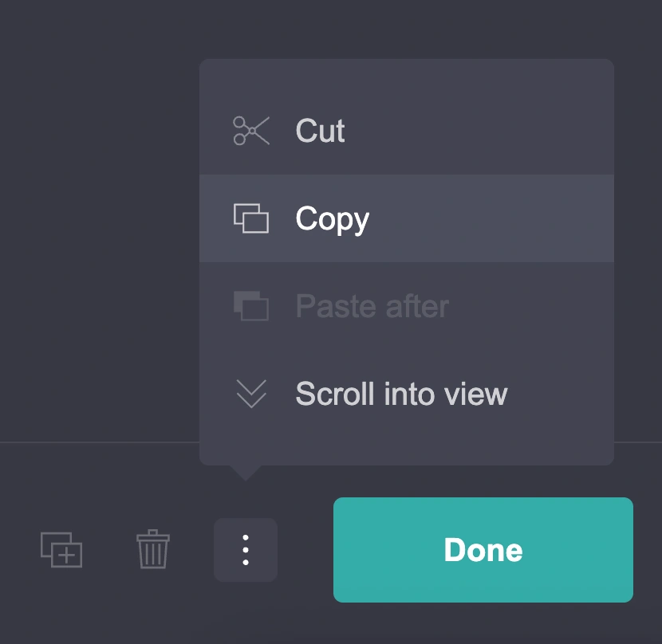Close the menu via three-dot button
The image size is (662, 644).
point(246,550)
